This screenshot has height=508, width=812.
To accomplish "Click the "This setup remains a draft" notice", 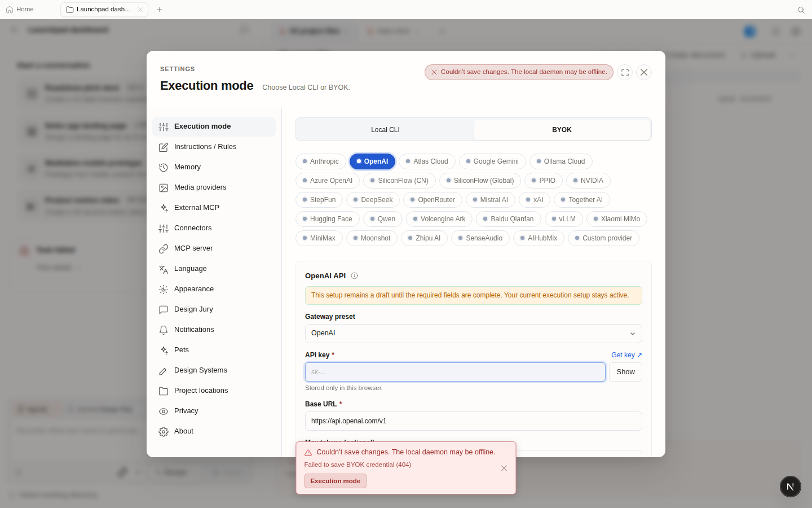I will pyautogui.click(x=474, y=295).
